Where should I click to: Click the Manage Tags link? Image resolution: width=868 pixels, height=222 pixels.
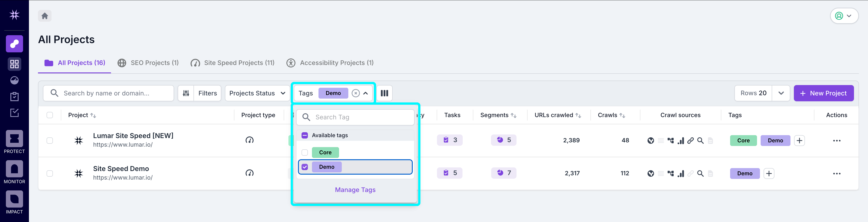pyautogui.click(x=355, y=190)
